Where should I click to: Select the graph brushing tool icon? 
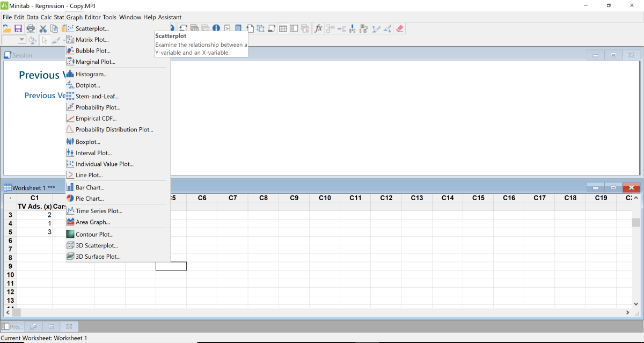(56, 39)
